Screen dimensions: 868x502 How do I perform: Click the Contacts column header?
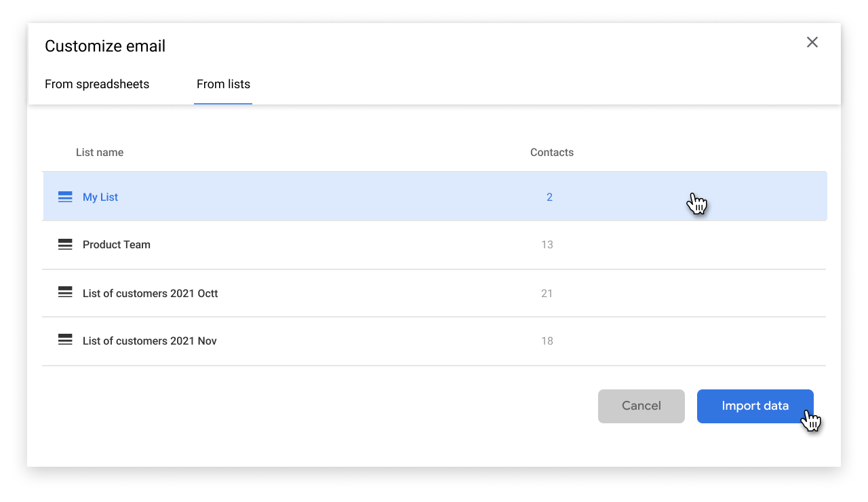tap(551, 153)
